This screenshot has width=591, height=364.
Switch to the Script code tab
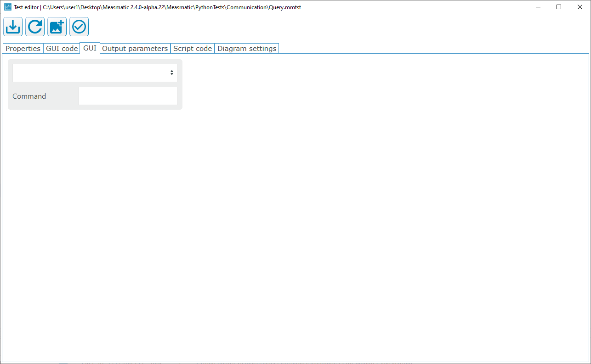click(x=193, y=49)
